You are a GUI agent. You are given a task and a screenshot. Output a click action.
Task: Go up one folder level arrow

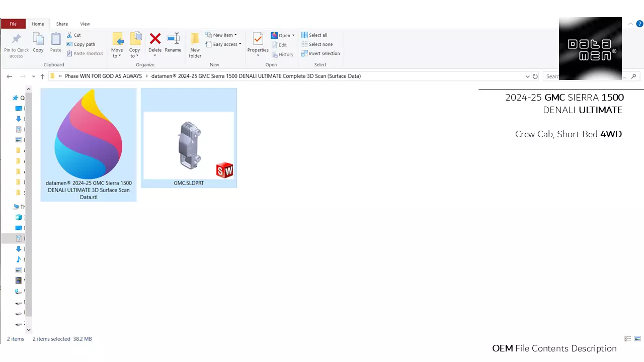43,76
